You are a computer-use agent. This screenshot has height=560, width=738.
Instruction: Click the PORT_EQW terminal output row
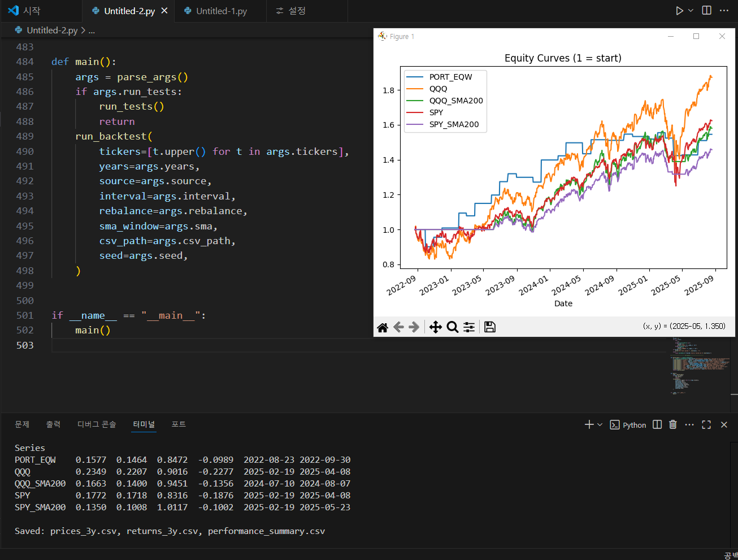[x=183, y=460]
